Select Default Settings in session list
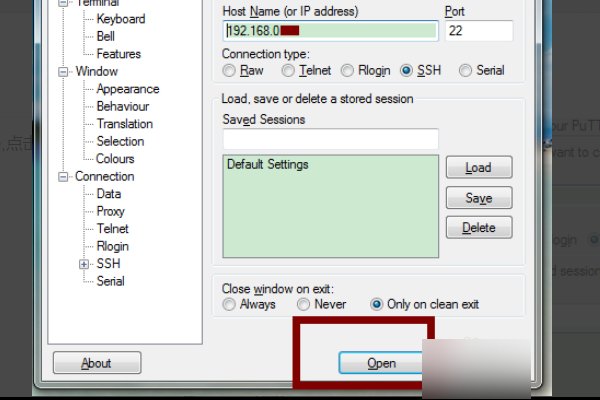This screenshot has width=600, height=400. pos(268,164)
